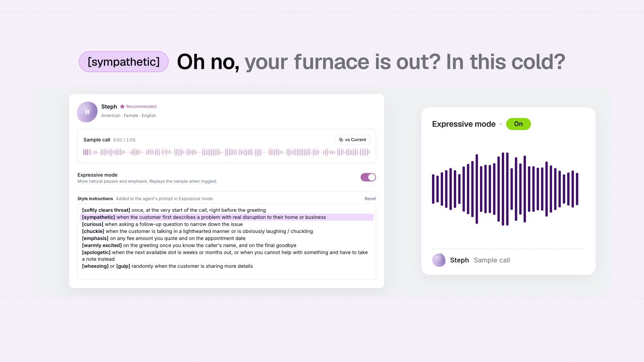This screenshot has width=644, height=362.
Task: Reset the style instructions
Action: (x=370, y=199)
